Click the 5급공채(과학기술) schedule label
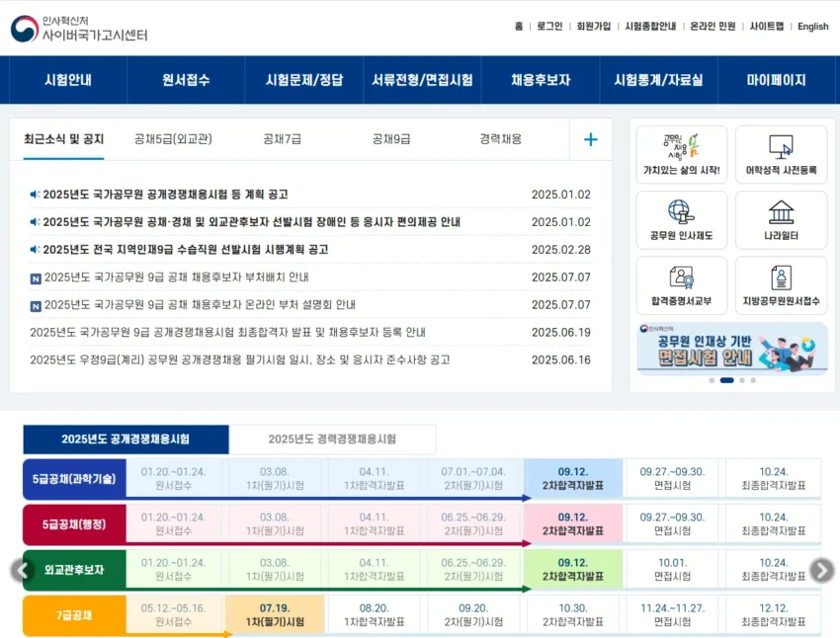The height and width of the screenshot is (638, 840). pos(74,478)
